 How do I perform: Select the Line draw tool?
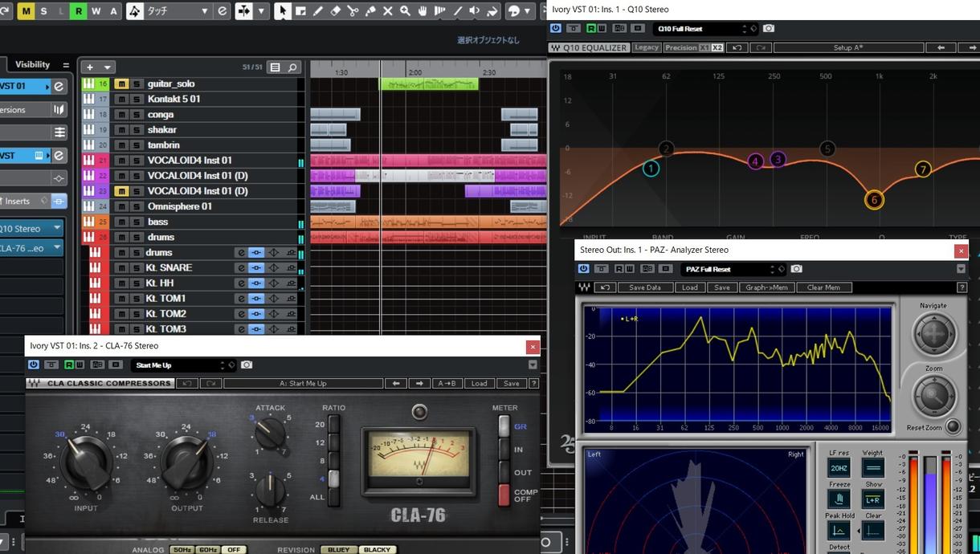coord(458,11)
